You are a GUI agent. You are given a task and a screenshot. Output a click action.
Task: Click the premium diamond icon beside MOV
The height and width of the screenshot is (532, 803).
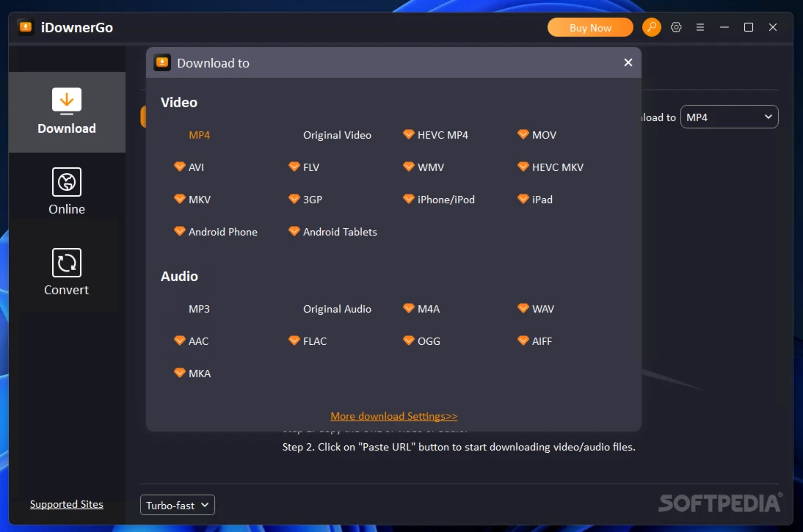pos(523,134)
